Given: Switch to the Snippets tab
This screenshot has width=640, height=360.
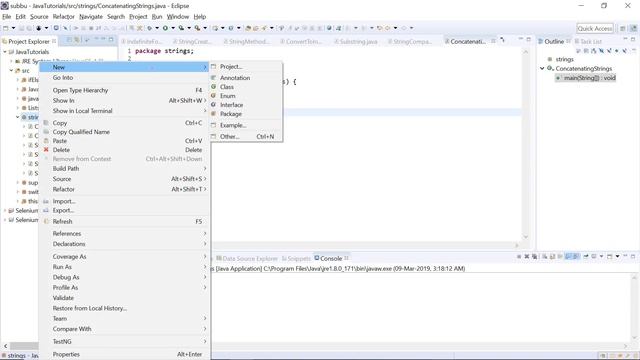Looking at the screenshot, I should click(x=296, y=258).
